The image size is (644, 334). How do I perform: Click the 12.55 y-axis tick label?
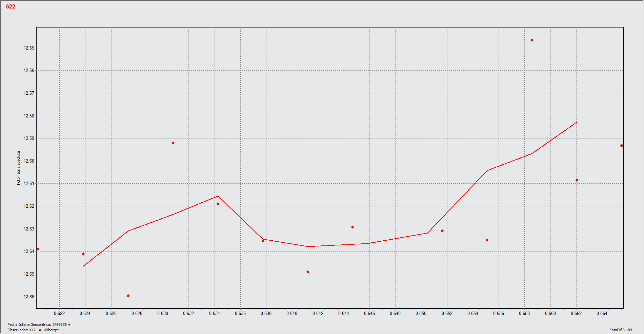pyautogui.click(x=29, y=48)
